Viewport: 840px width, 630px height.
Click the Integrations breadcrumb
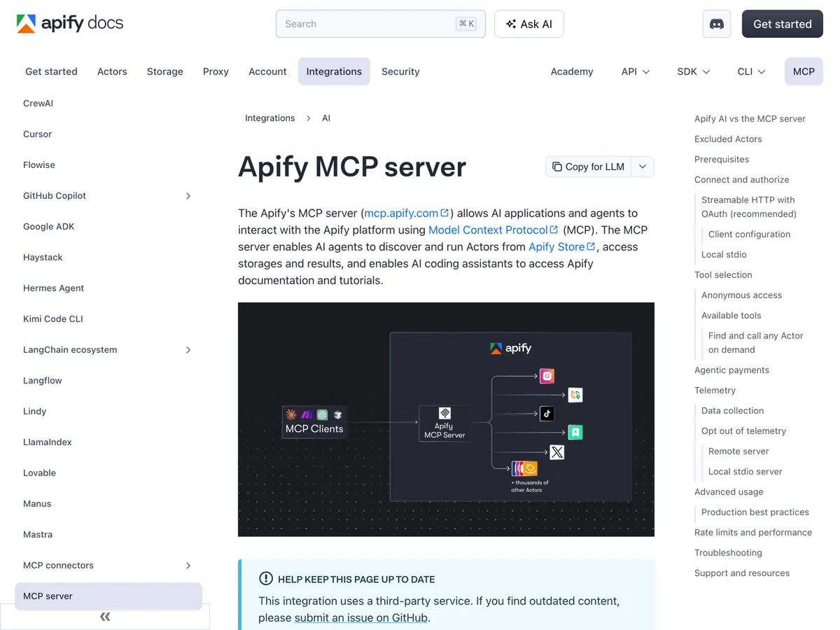click(x=270, y=118)
